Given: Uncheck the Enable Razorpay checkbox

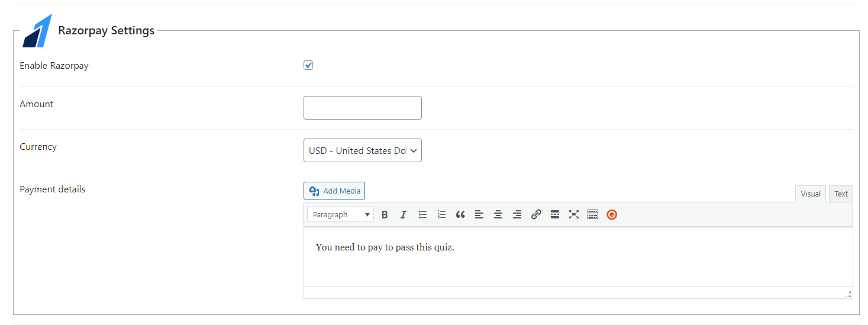Looking at the screenshot, I should click(x=308, y=65).
